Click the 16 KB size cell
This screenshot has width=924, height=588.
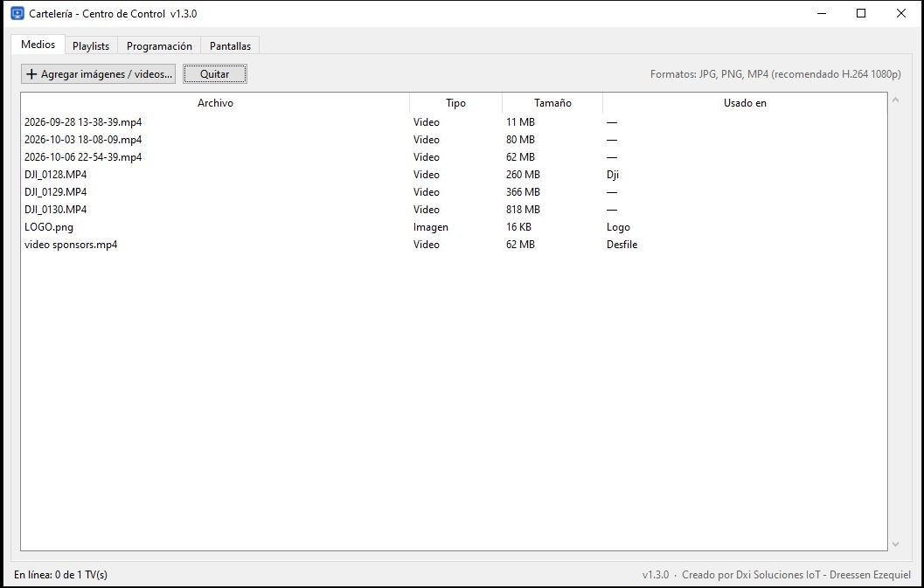[518, 227]
